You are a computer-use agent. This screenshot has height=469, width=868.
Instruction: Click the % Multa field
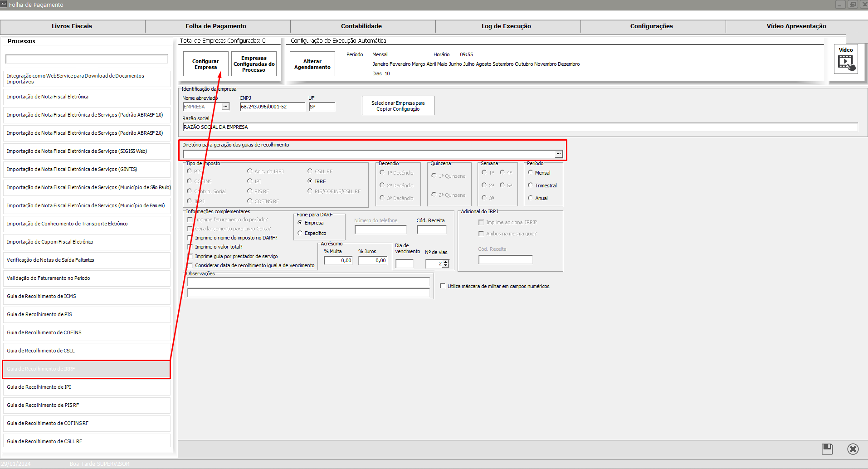click(x=338, y=260)
